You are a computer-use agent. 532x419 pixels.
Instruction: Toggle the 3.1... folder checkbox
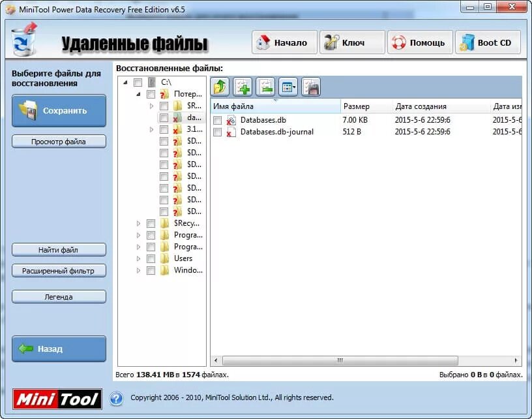(x=164, y=129)
